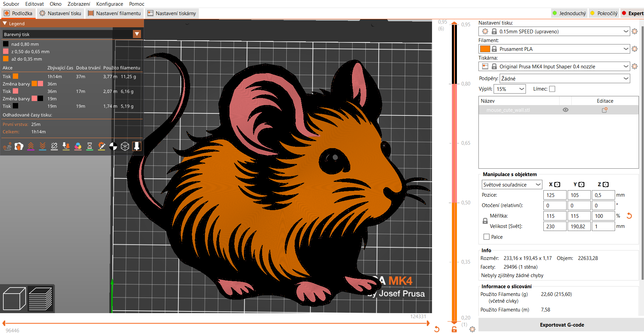Select the Podložka tab
The height and width of the screenshot is (333, 644).
click(18, 13)
